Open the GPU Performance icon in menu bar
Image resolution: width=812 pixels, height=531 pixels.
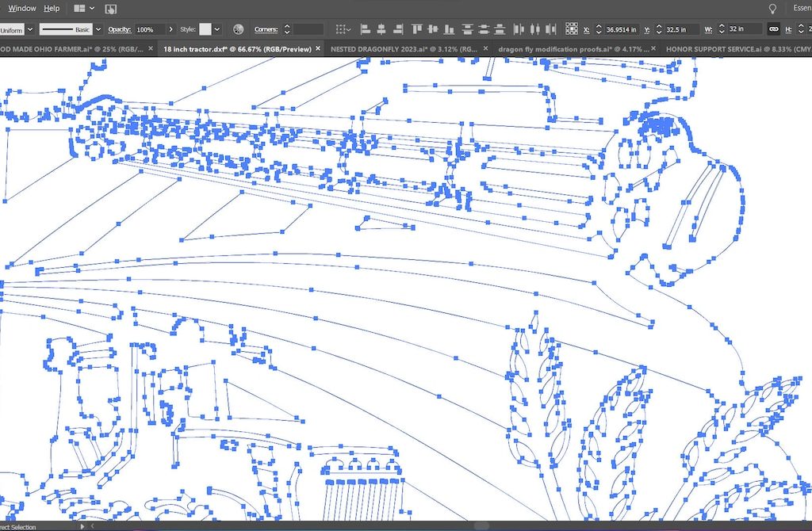(x=110, y=9)
